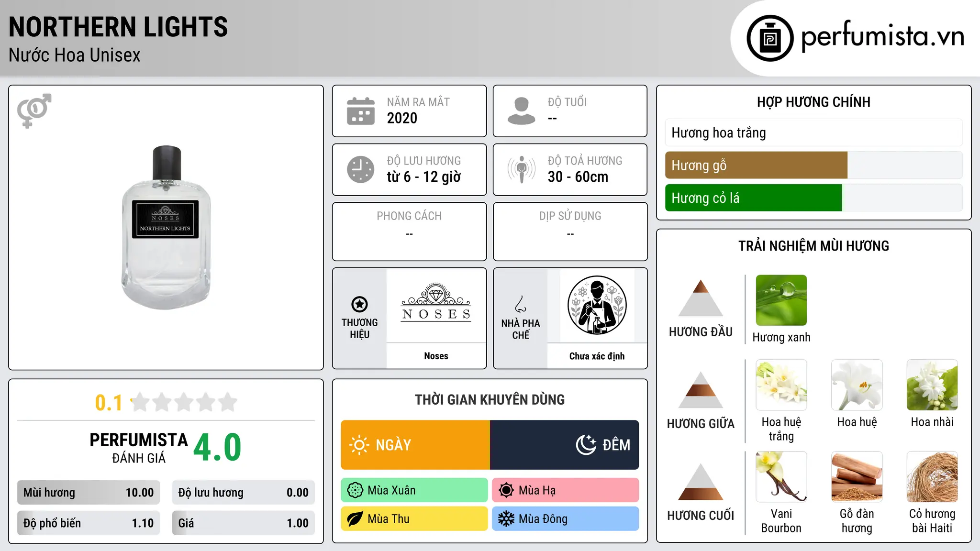This screenshot has height=551, width=980.
Task: Click the brown Hương gỗ accord bar
Action: coord(756,165)
